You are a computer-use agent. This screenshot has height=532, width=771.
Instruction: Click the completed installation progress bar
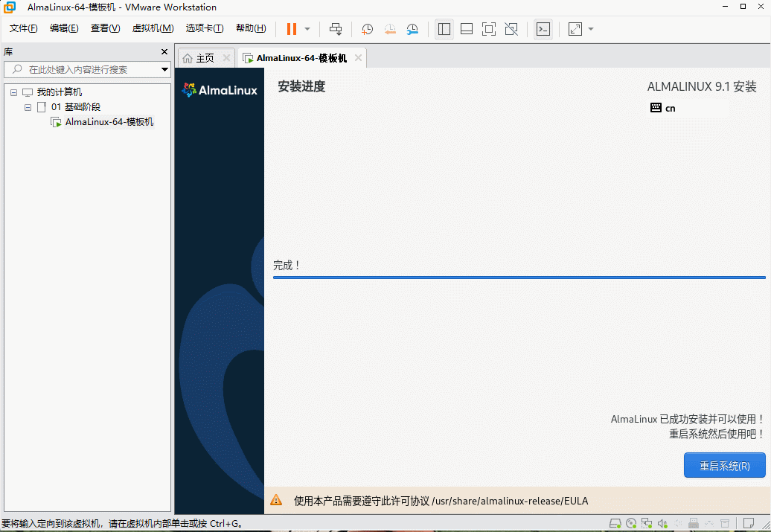tap(519, 276)
